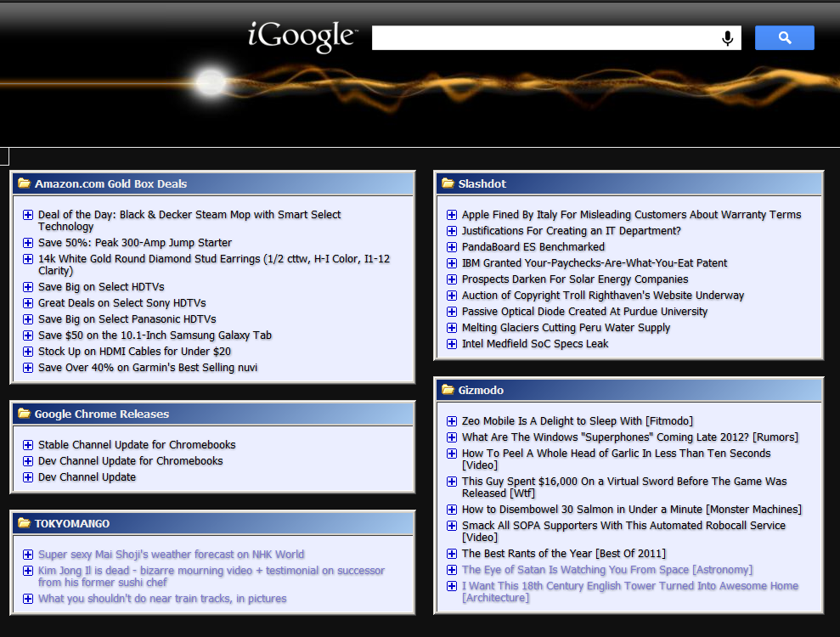Expand Prospects Darken For Solar item
The height and width of the screenshot is (637, 840).
(452, 279)
